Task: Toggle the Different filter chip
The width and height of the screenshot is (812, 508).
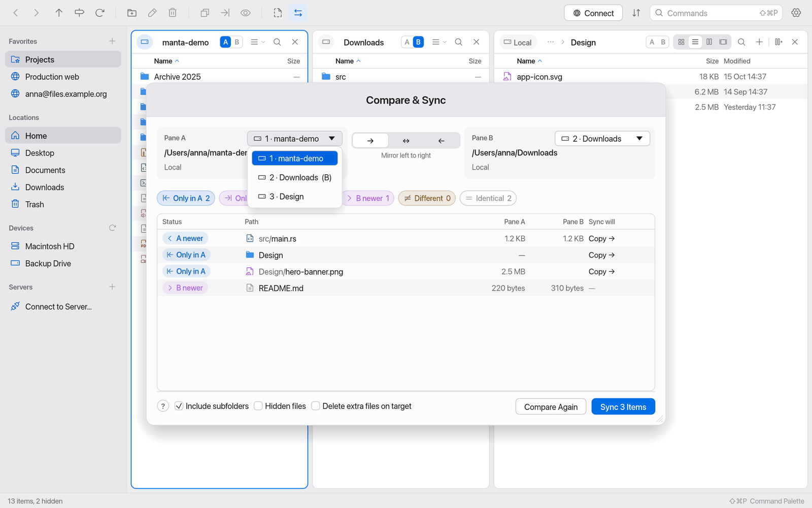Action: click(427, 198)
